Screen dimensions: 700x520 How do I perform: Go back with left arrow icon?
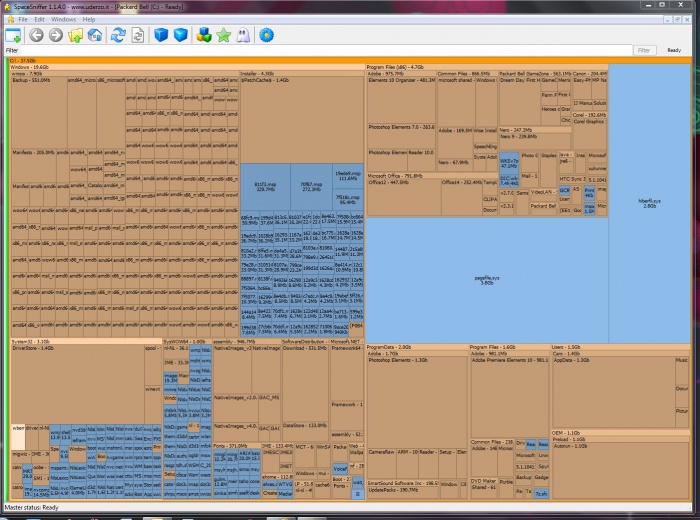pyautogui.click(x=36, y=35)
